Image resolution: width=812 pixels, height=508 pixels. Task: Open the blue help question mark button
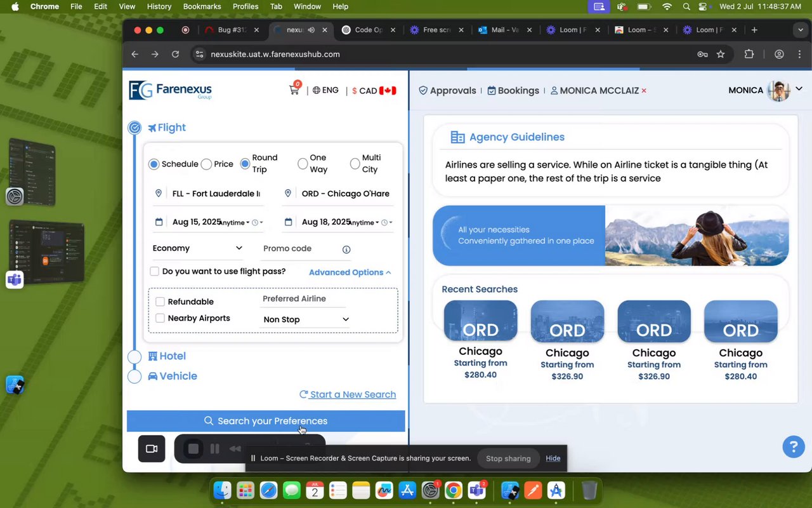tap(794, 446)
